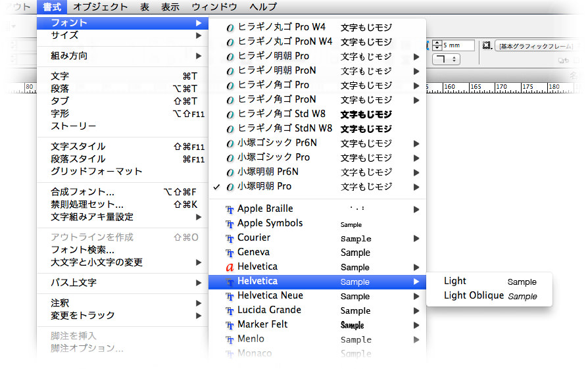Screen dimensions: 588x369
Task: Click red Type 1 icon beside Helvetica
Action: (230, 267)
